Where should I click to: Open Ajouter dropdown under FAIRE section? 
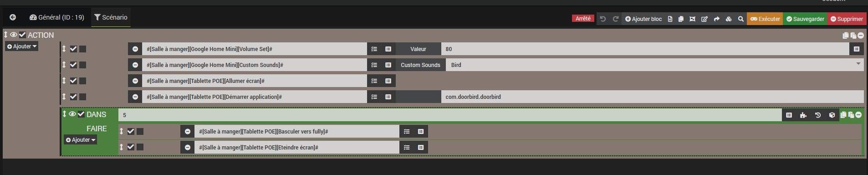pos(81,140)
